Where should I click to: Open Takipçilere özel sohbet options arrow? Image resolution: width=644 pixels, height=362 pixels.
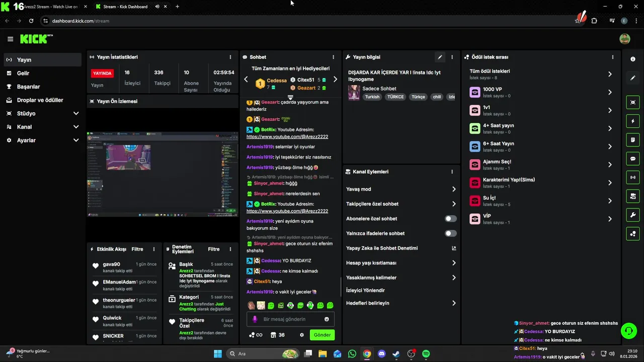coord(454,204)
